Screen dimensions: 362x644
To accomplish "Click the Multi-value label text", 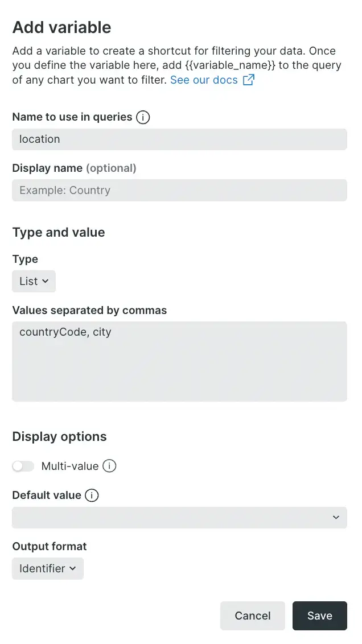I will (70, 466).
